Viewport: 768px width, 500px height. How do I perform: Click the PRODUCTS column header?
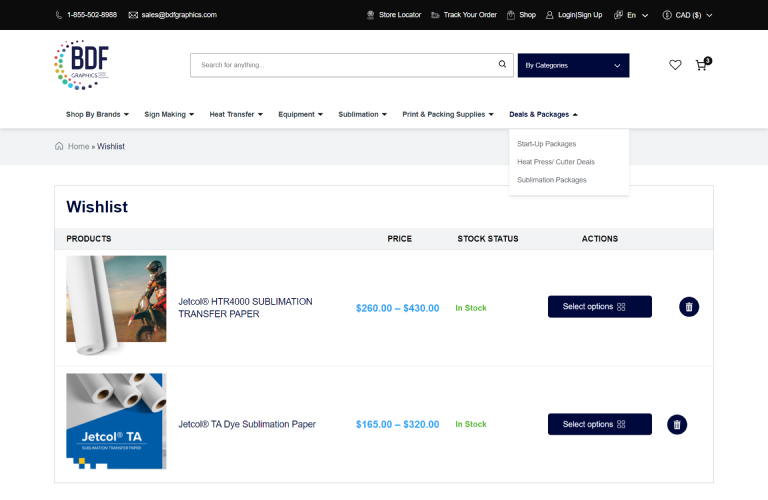coord(89,238)
